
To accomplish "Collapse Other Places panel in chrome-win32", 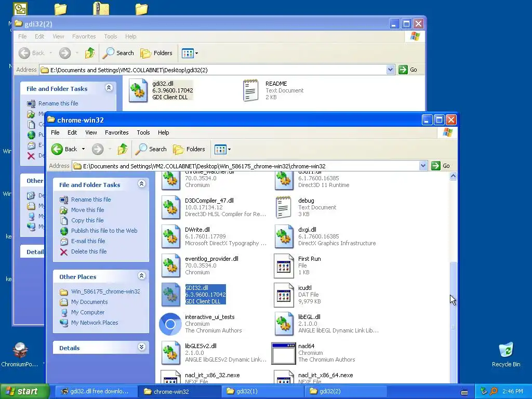I will (141, 276).
